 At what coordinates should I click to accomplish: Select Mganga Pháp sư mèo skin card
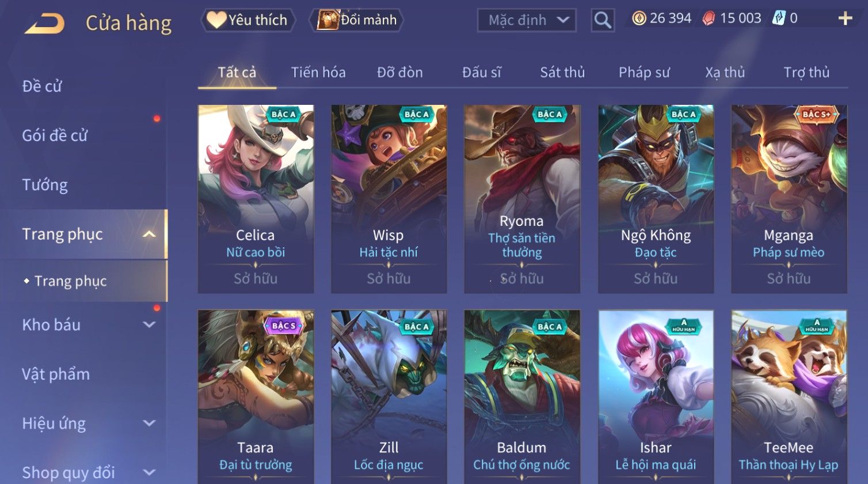coord(789,199)
